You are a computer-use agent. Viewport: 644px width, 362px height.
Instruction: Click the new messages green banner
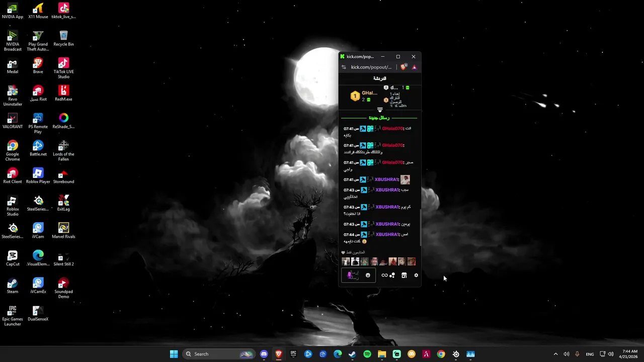pos(379,118)
